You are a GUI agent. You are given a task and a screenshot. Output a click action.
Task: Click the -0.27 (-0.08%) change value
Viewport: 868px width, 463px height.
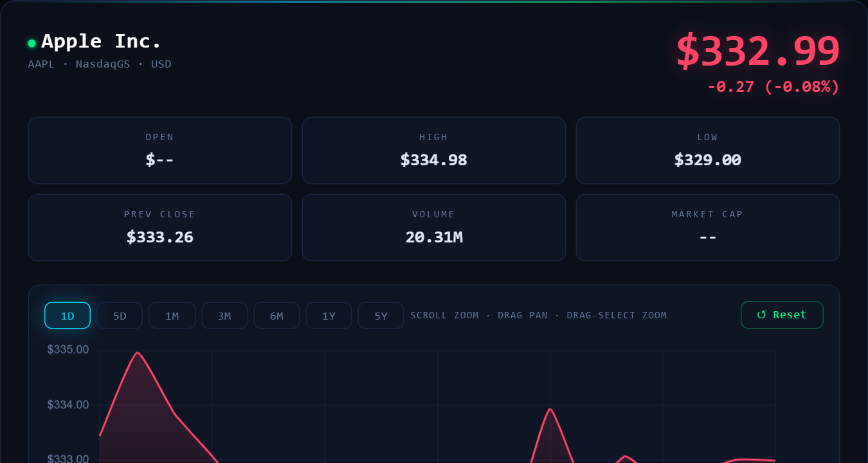tap(773, 87)
